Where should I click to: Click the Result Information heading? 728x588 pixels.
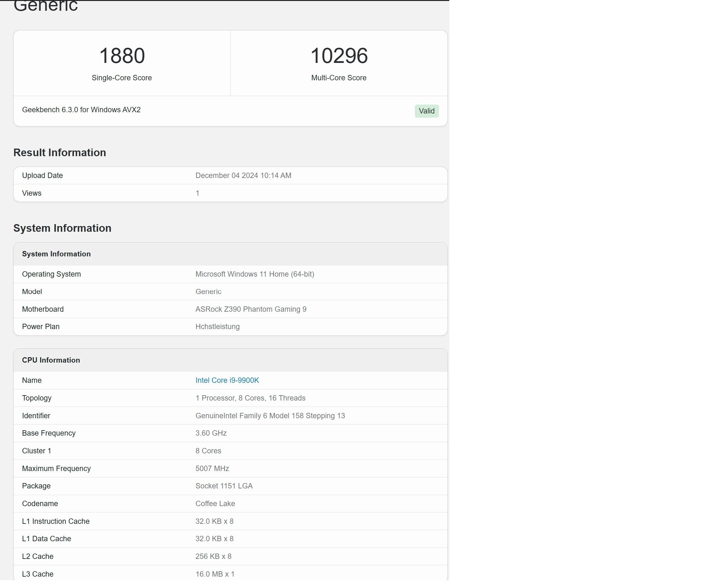[60, 153]
